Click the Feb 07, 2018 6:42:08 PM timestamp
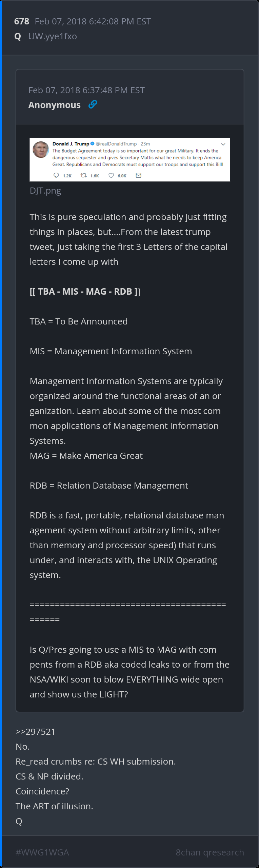 (93, 21)
